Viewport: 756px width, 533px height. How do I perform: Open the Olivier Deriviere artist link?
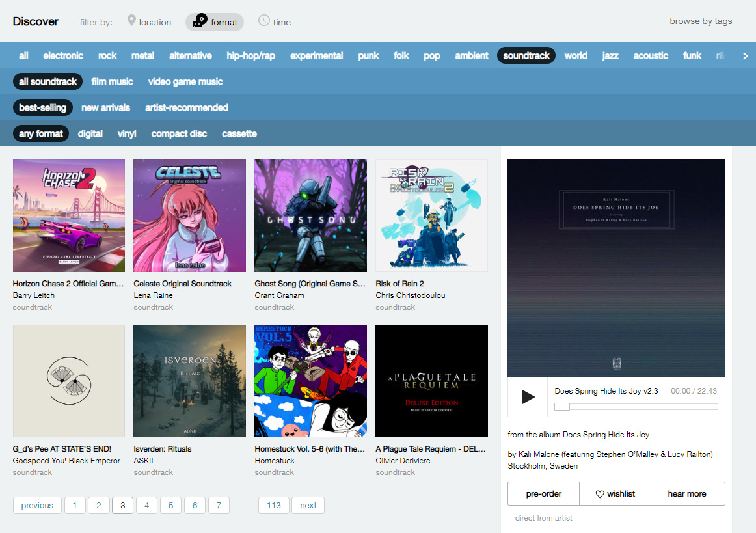click(403, 461)
